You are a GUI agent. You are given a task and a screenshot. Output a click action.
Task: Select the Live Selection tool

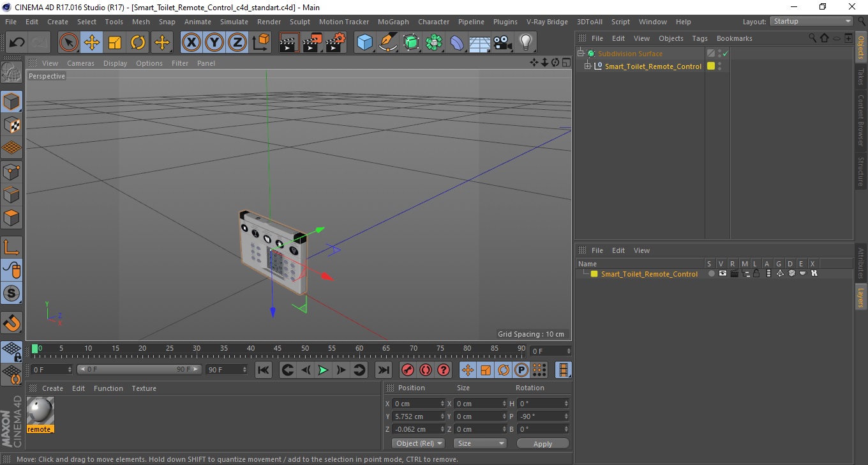tap(69, 43)
